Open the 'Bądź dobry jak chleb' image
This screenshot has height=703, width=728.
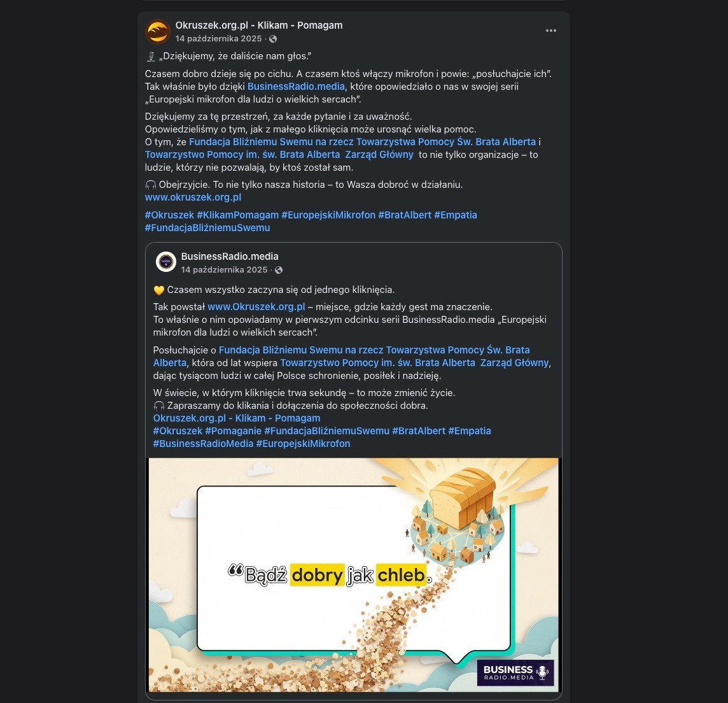click(353, 575)
